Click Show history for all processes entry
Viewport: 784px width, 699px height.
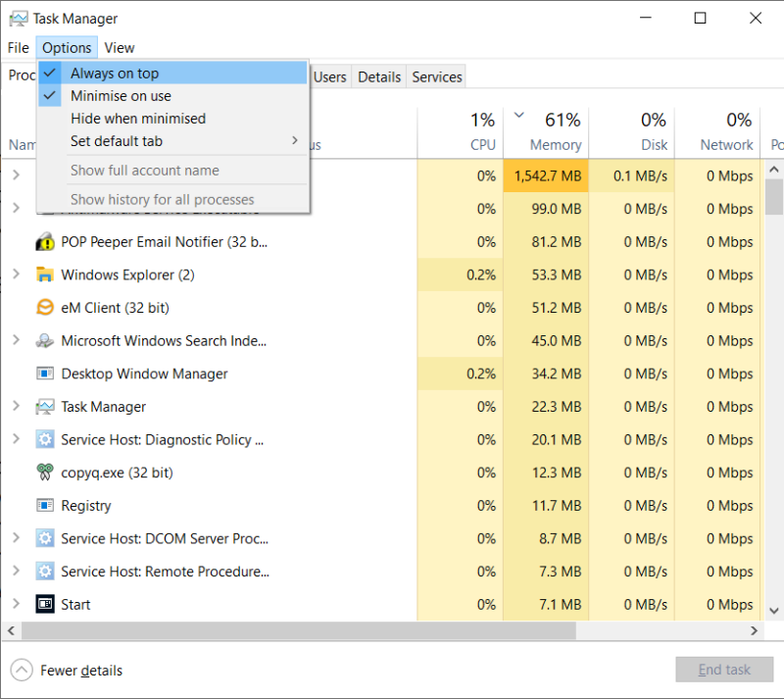[x=173, y=200]
